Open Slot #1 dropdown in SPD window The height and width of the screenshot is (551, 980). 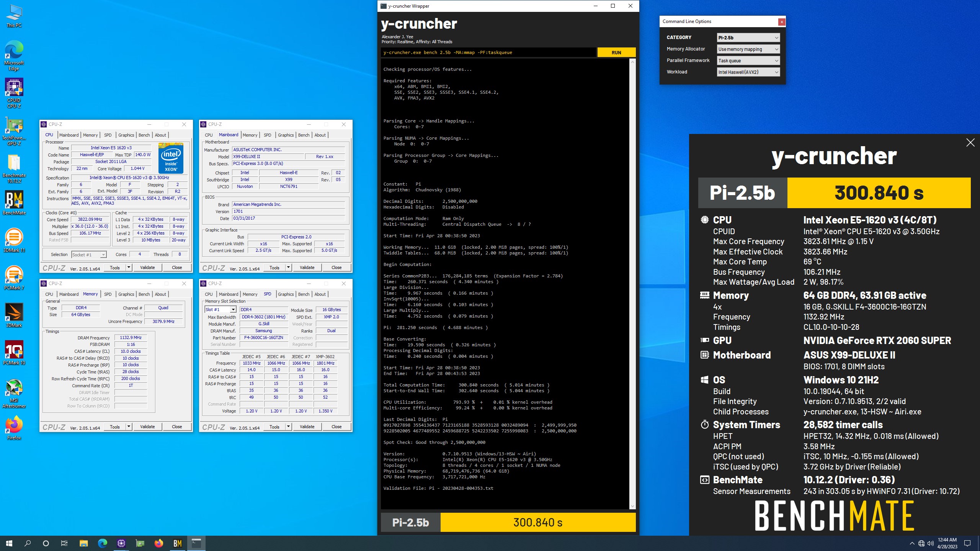point(220,310)
